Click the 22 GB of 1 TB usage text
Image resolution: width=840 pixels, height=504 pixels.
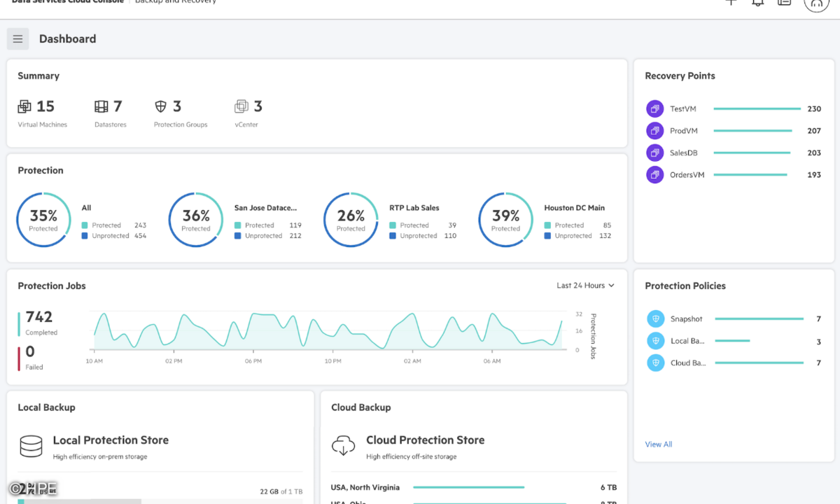(281, 492)
